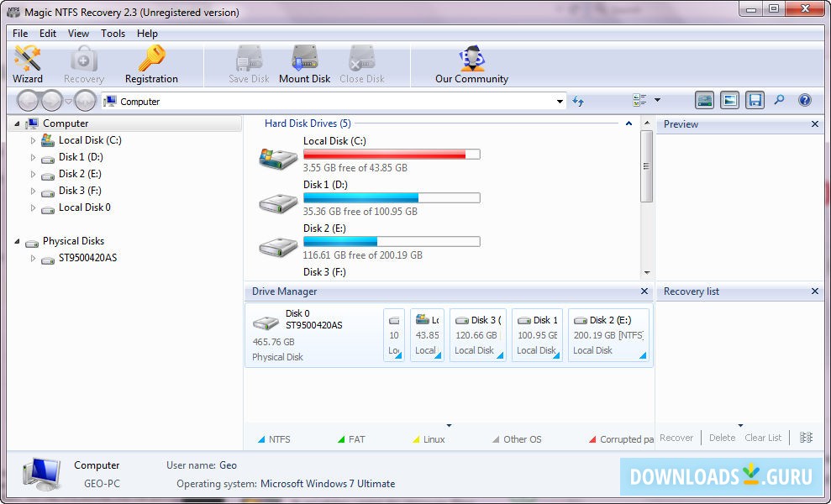Close the Preview panel
Viewport: 831px width, 504px height.
[x=814, y=124]
